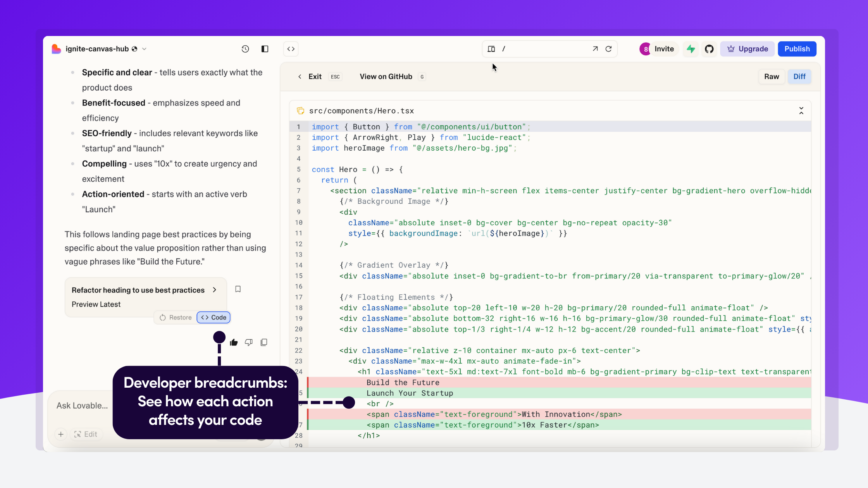868x488 pixels.
Task: Copy the message with the copy icon
Action: (x=264, y=342)
